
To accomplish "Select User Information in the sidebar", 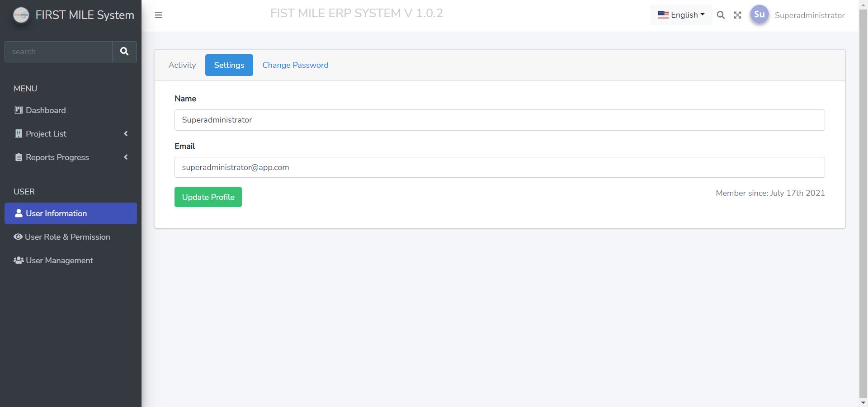I will click(56, 213).
